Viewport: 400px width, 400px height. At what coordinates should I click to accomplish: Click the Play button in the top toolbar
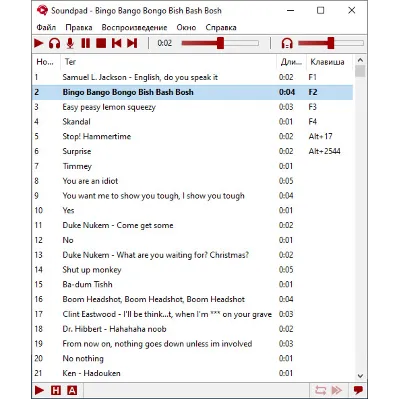coord(39,43)
